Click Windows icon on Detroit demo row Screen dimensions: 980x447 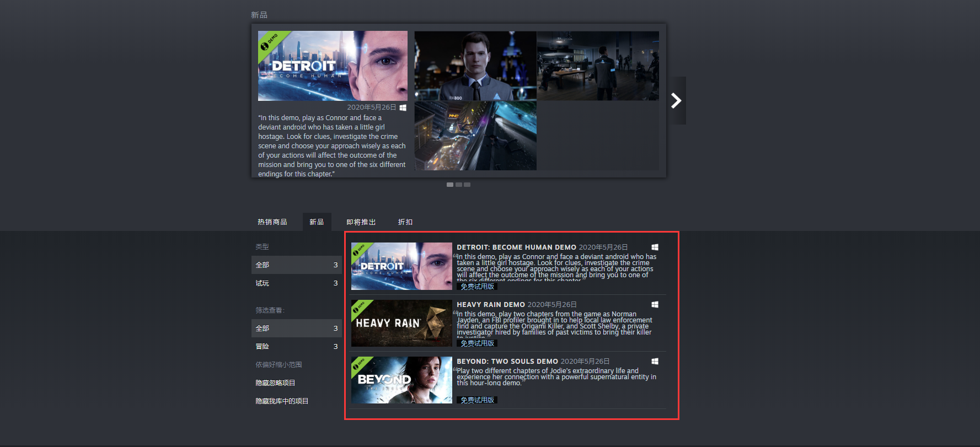click(x=655, y=247)
